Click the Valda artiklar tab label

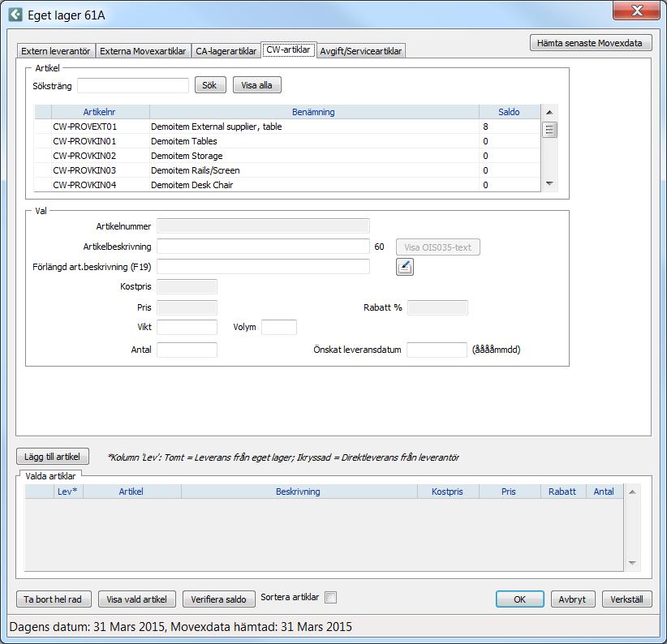pyautogui.click(x=50, y=476)
